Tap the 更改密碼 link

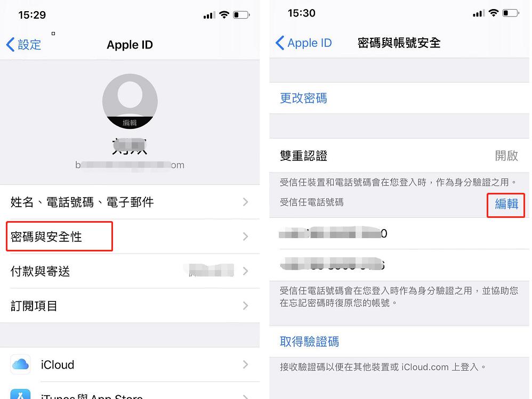coord(303,99)
